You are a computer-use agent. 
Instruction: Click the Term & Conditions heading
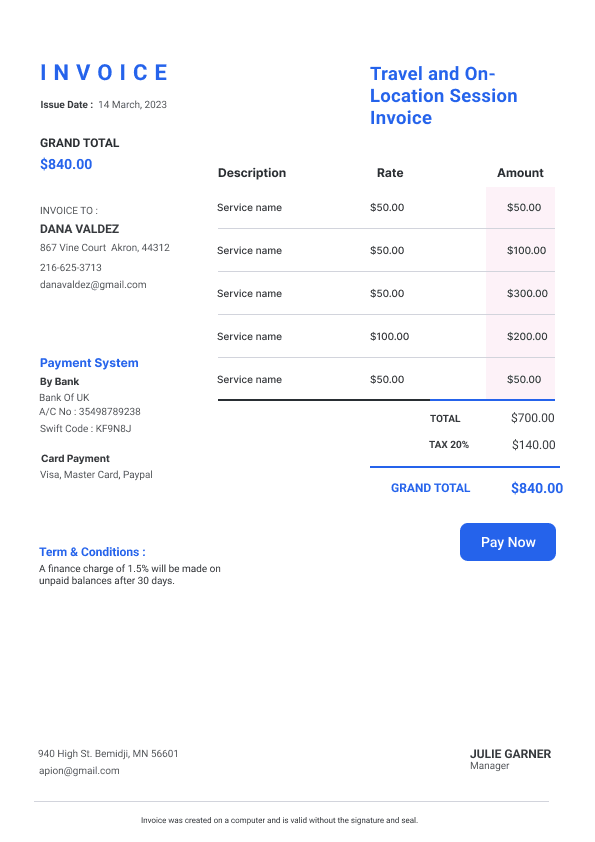click(92, 552)
